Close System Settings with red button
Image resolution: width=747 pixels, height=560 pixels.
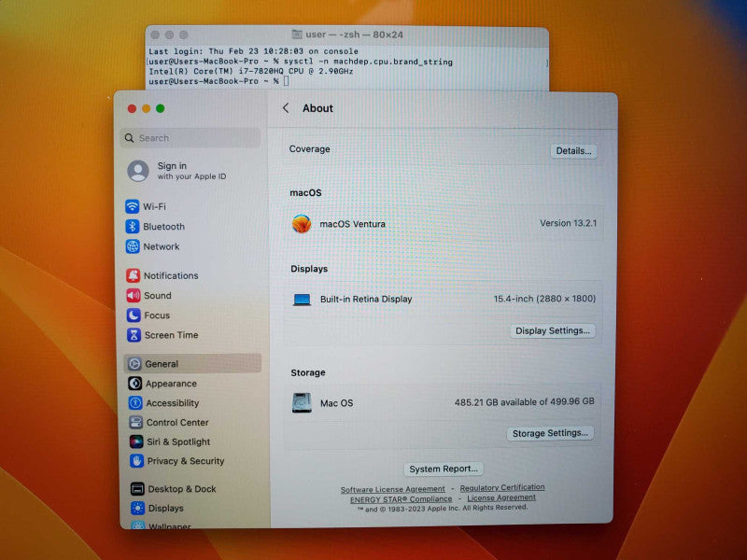[x=132, y=108]
